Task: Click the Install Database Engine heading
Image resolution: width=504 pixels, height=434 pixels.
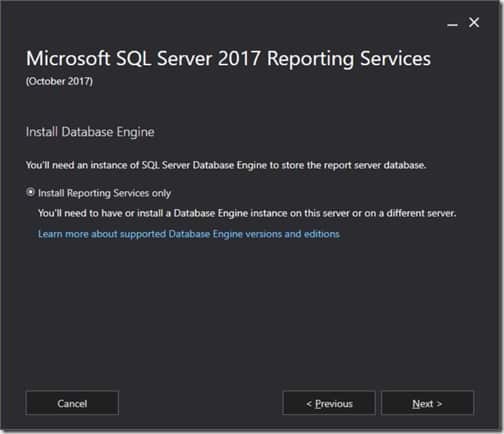Action: click(90, 132)
